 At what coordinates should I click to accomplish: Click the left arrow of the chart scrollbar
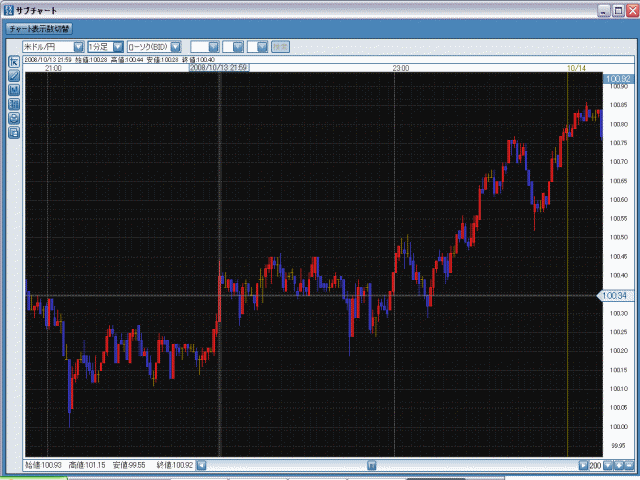coord(201,466)
